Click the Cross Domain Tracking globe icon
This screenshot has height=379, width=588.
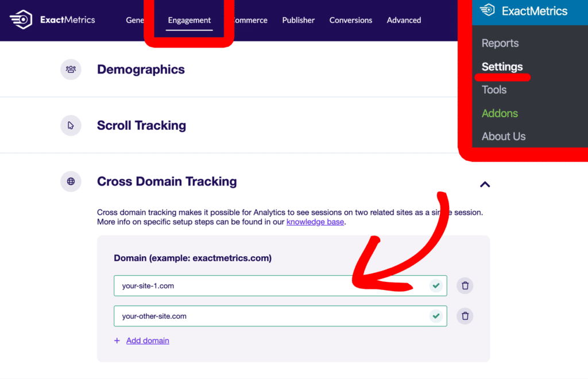coord(71,181)
